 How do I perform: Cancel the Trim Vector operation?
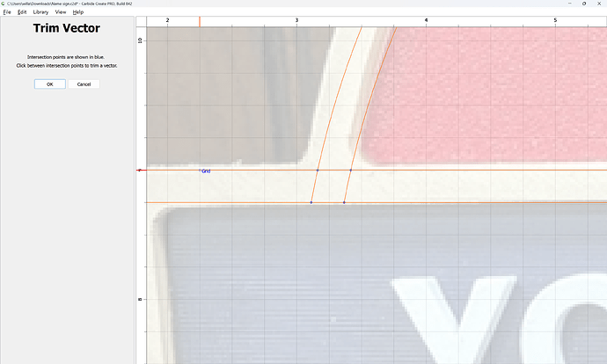pyautogui.click(x=84, y=84)
